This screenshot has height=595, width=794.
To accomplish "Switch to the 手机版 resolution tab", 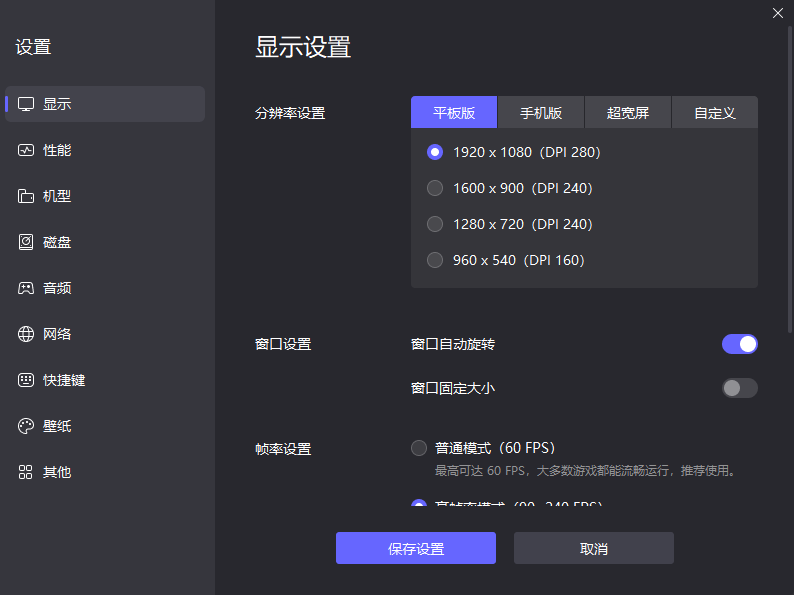I will (x=541, y=112).
